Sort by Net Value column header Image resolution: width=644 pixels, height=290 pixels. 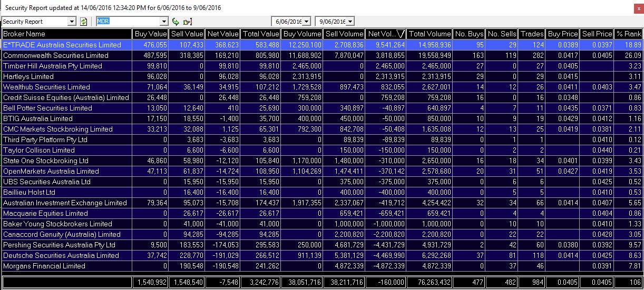[222, 34]
